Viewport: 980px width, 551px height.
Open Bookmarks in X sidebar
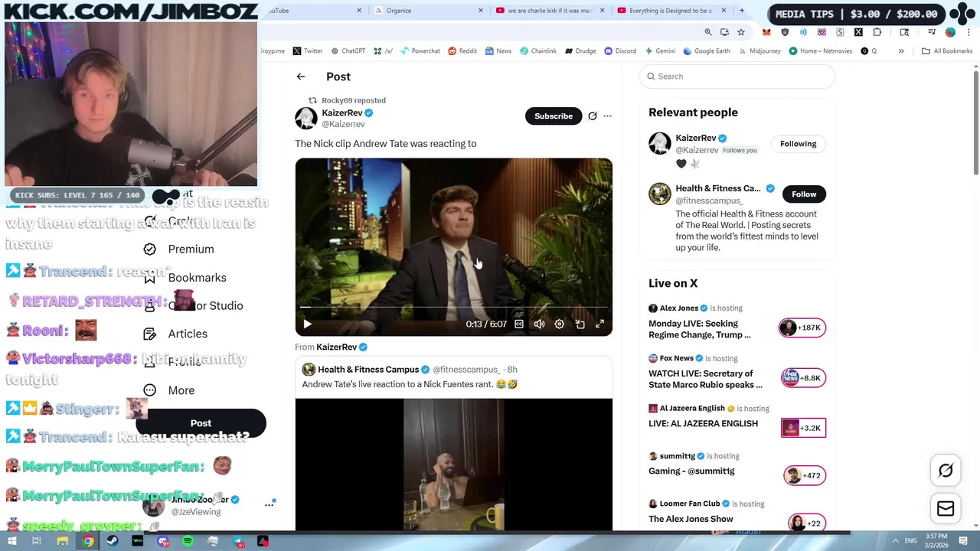(197, 278)
